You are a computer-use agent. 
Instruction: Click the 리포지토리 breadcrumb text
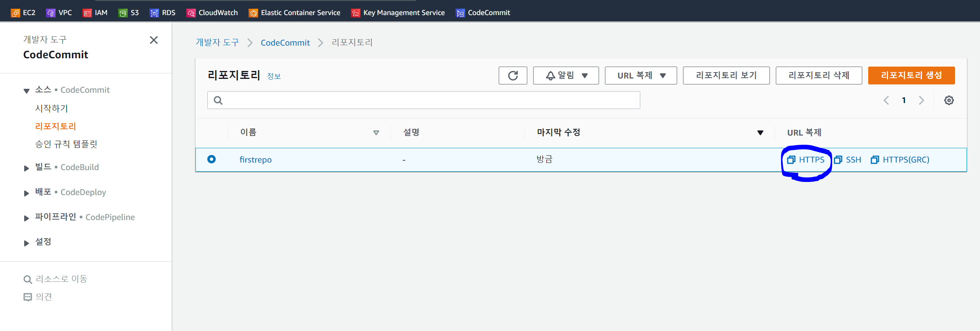click(352, 42)
